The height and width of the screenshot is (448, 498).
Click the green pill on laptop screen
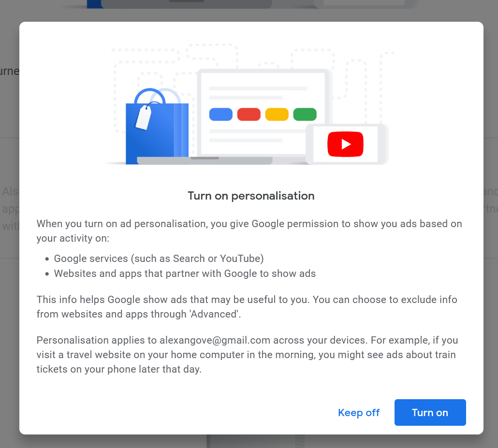(x=305, y=115)
